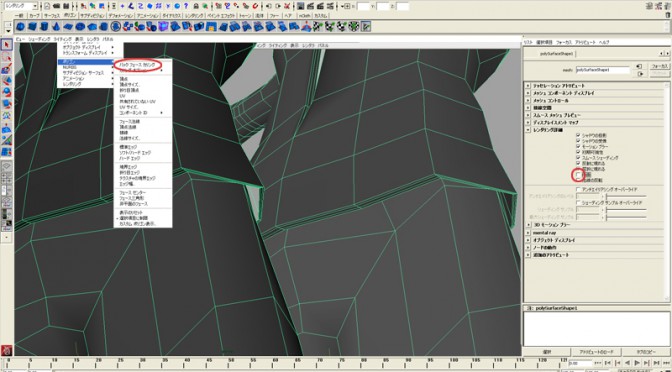Create a polygon cone from the shelf
Viewport: 672px width, 372px height.
[56, 27]
